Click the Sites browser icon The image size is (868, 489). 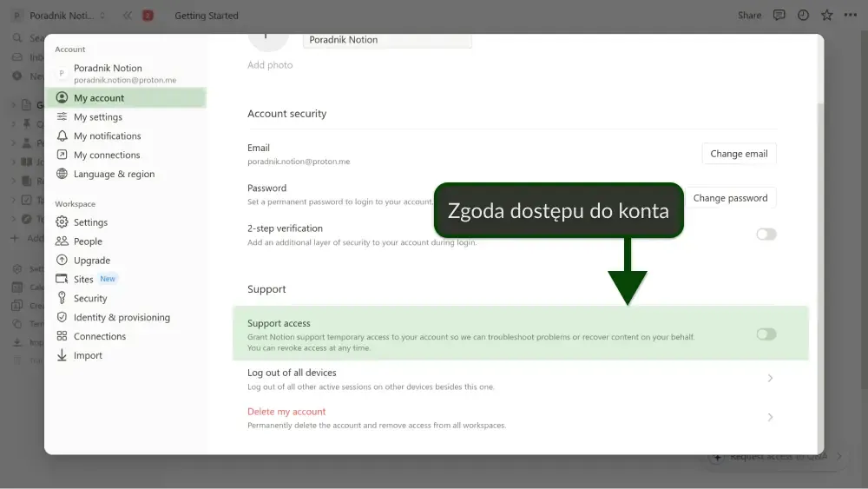coord(62,279)
